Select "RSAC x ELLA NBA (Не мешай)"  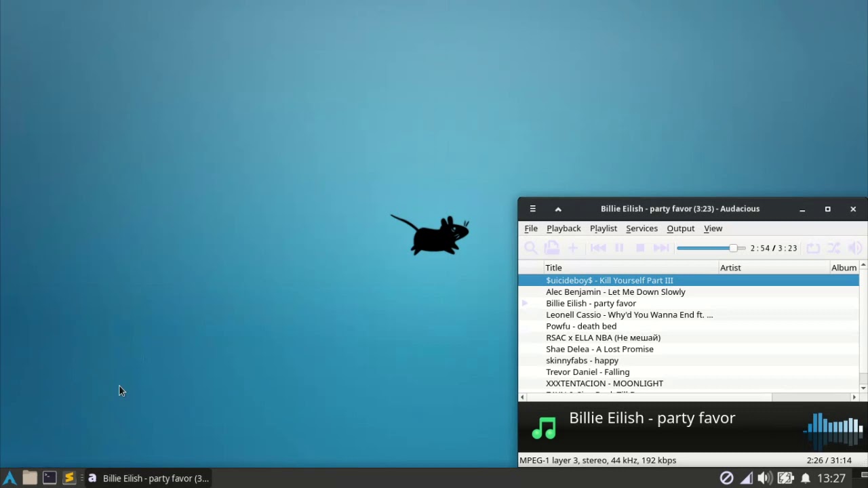688,338
